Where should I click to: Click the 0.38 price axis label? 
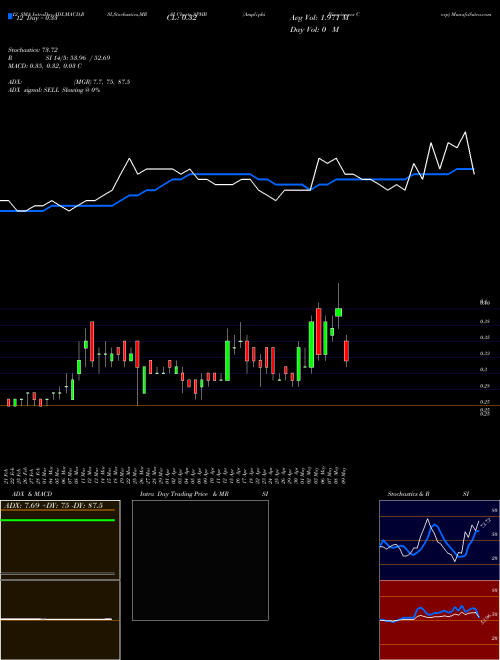[484, 322]
